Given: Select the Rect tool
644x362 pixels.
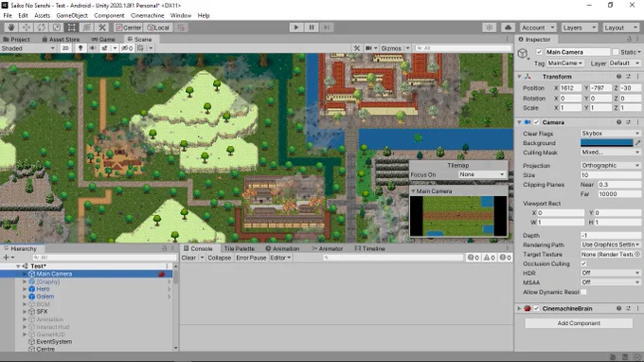Looking at the screenshot, I should (72, 27).
